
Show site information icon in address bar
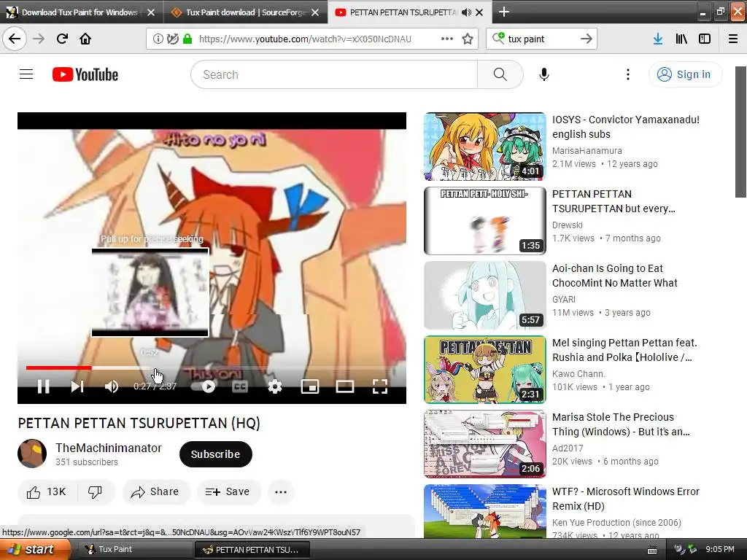tap(158, 39)
